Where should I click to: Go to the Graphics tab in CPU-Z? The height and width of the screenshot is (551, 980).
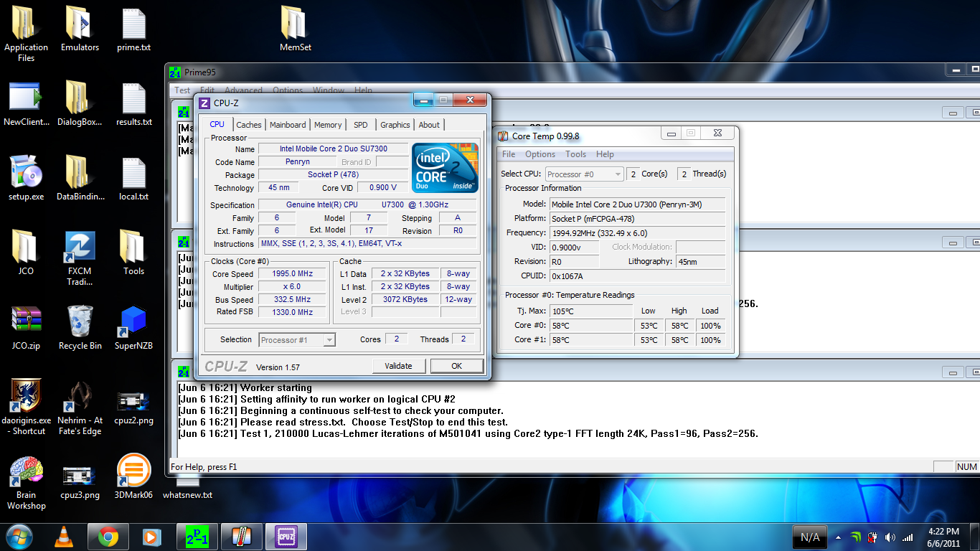coord(395,125)
